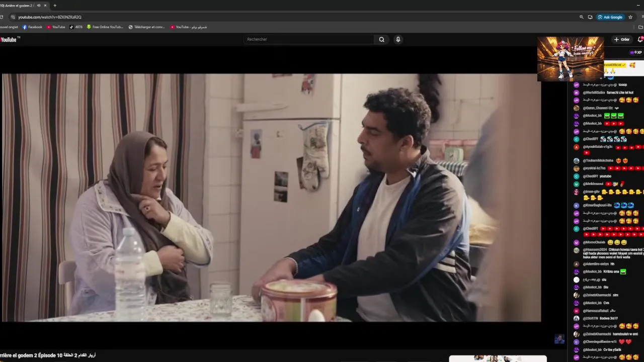644x362 pixels.
Task: Open the Facebook bookmark
Action: [x=32, y=27]
